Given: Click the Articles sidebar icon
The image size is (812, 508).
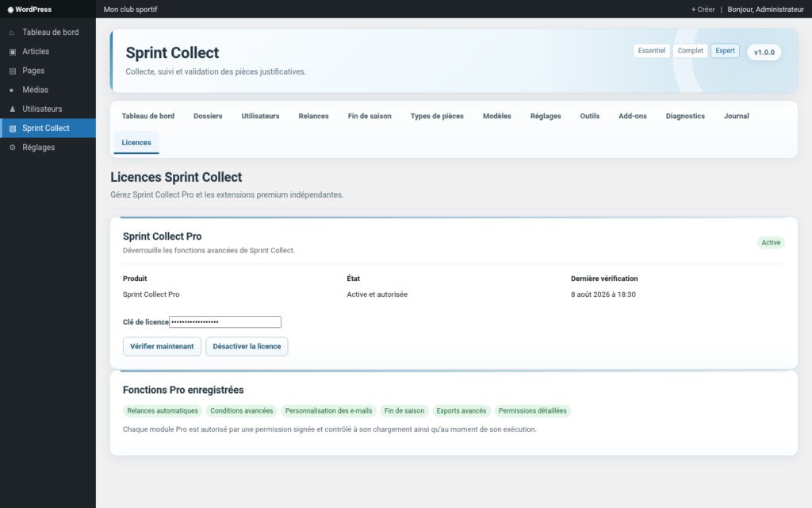Looking at the screenshot, I should coord(13,52).
